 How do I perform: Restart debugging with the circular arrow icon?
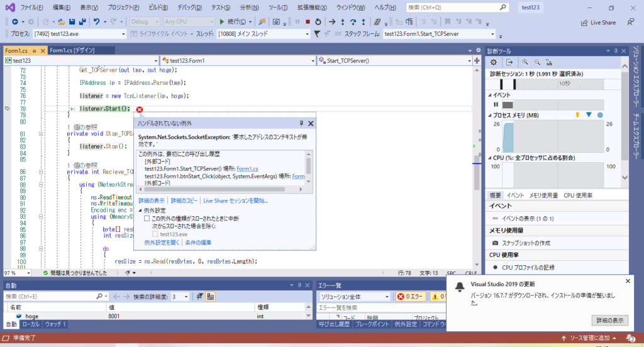318,22
